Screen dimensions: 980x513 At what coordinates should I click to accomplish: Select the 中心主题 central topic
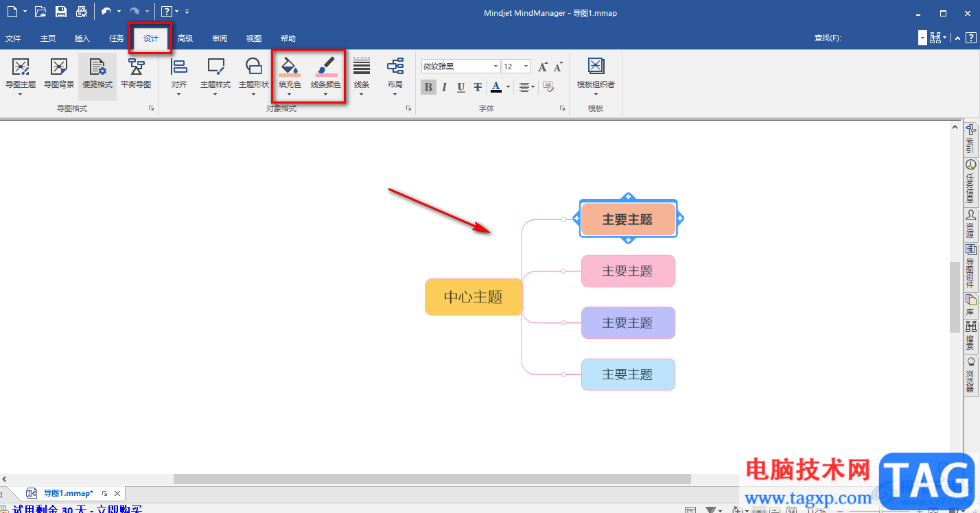[474, 297]
